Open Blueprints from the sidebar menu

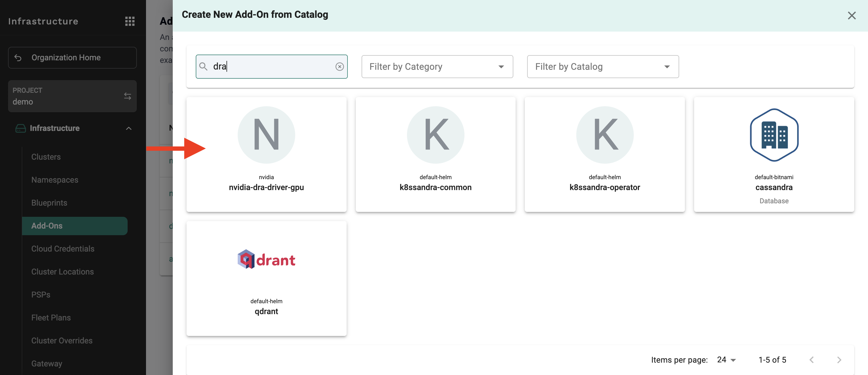(49, 203)
